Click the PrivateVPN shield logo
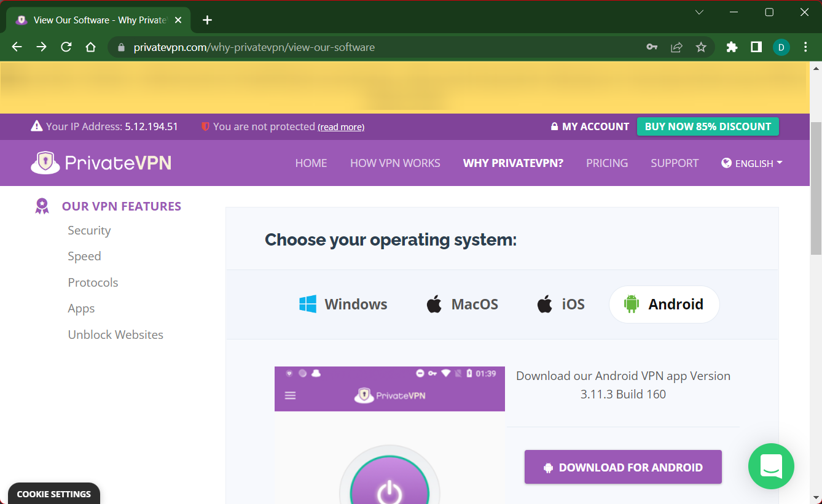The width and height of the screenshot is (822, 504). coord(45,163)
